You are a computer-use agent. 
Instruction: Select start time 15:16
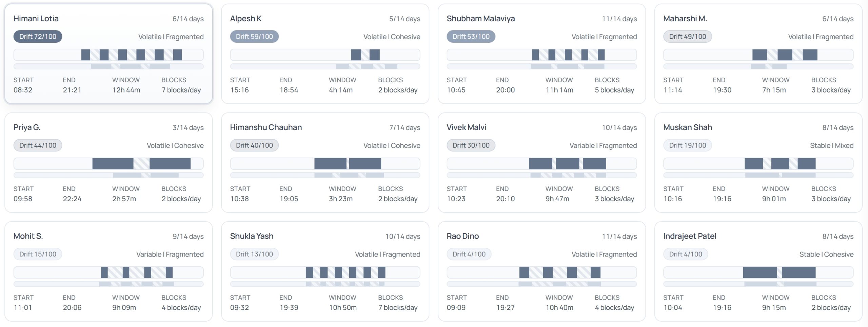pyautogui.click(x=239, y=90)
